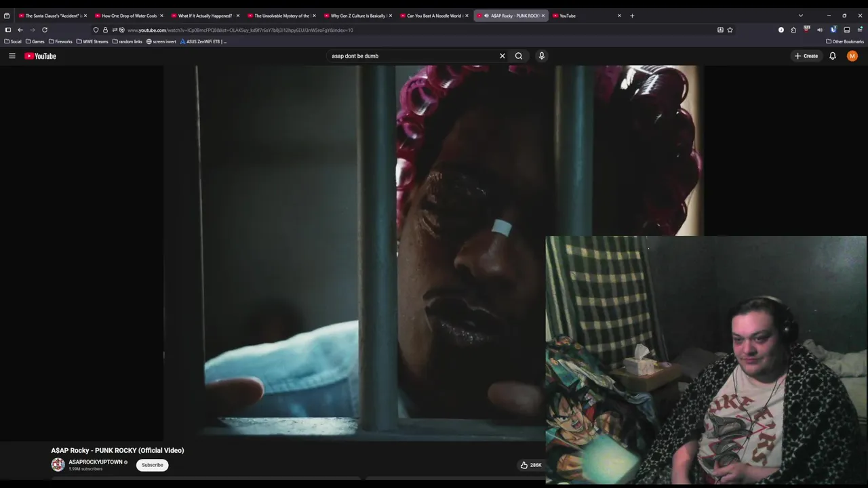
Task: Open the container tabs toolbar icon
Action: click(x=847, y=30)
